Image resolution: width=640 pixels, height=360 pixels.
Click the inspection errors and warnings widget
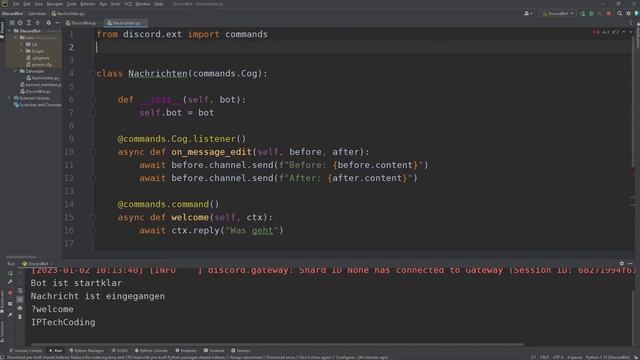(x=606, y=31)
